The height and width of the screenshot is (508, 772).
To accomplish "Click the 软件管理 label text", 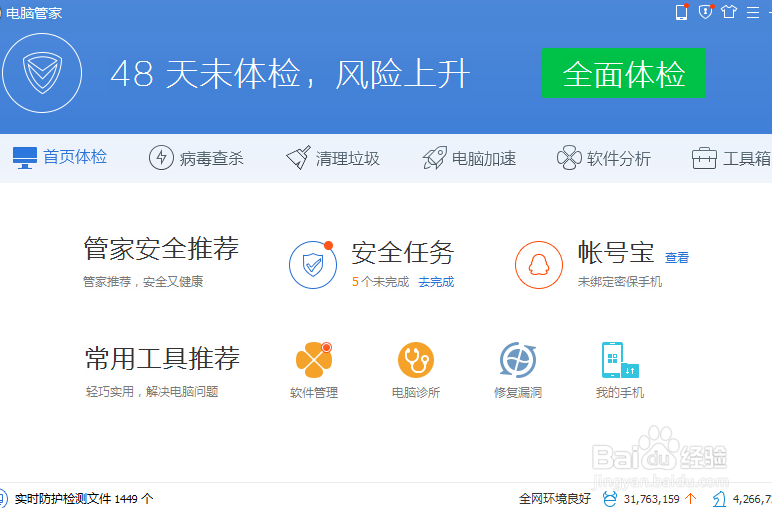I will pyautogui.click(x=314, y=392).
